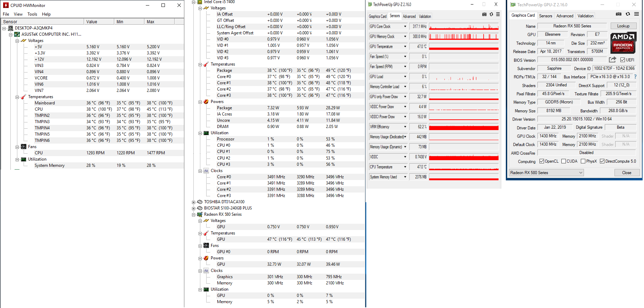Click the camera icon in GPU-Z Graphics Card window

[619, 14]
